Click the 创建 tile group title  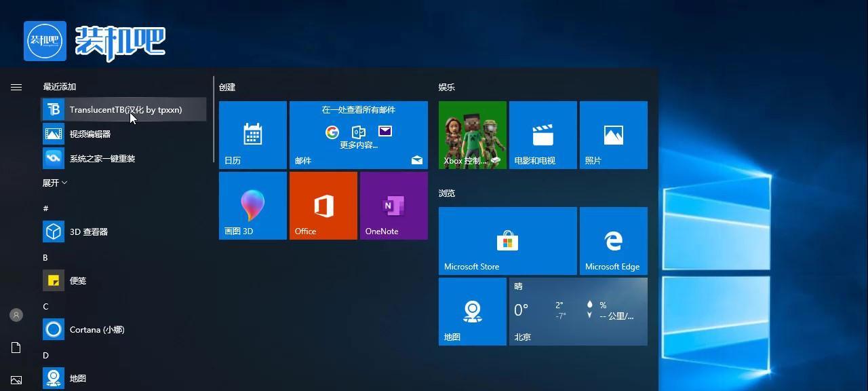(227, 87)
